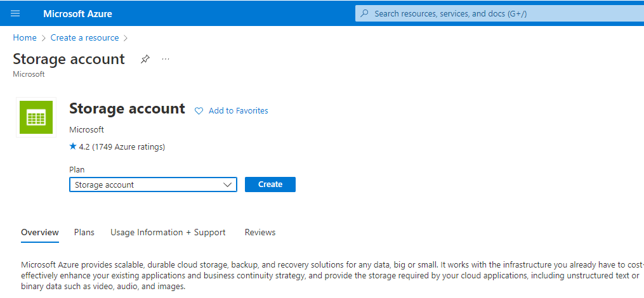
Task: Open the Plan dropdown
Action: coord(153,185)
